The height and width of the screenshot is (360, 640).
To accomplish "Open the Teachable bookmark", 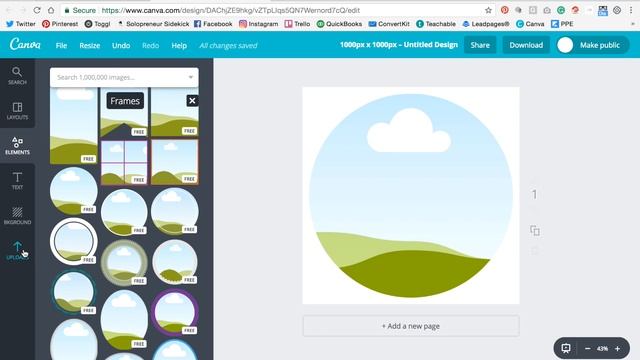I will click(436, 24).
